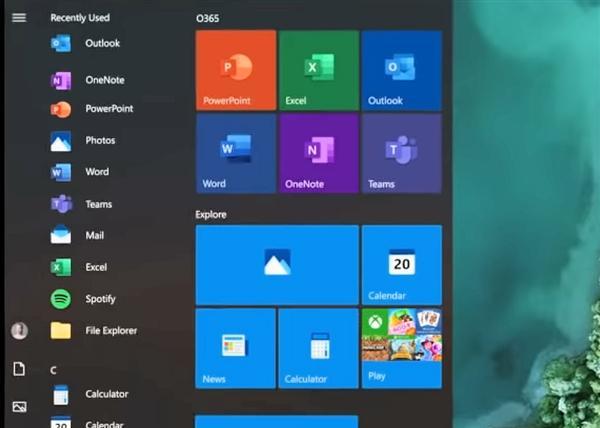The image size is (600, 428).
Task: Open the Calendar tile showing 20
Action: pos(402,265)
